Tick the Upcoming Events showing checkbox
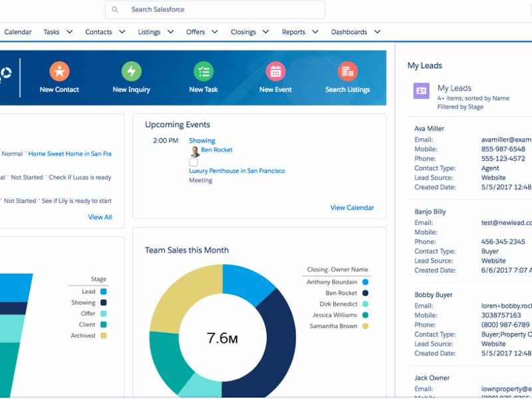The height and width of the screenshot is (399, 532). 194,162
